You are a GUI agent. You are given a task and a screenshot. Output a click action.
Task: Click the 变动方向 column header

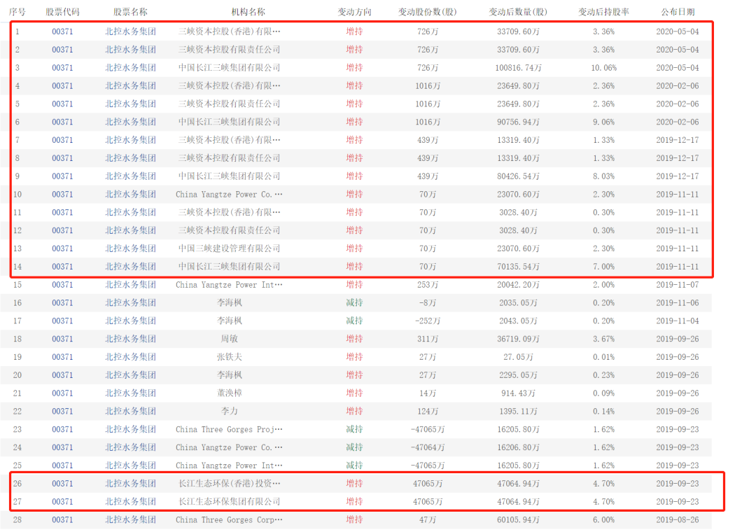pos(354,12)
